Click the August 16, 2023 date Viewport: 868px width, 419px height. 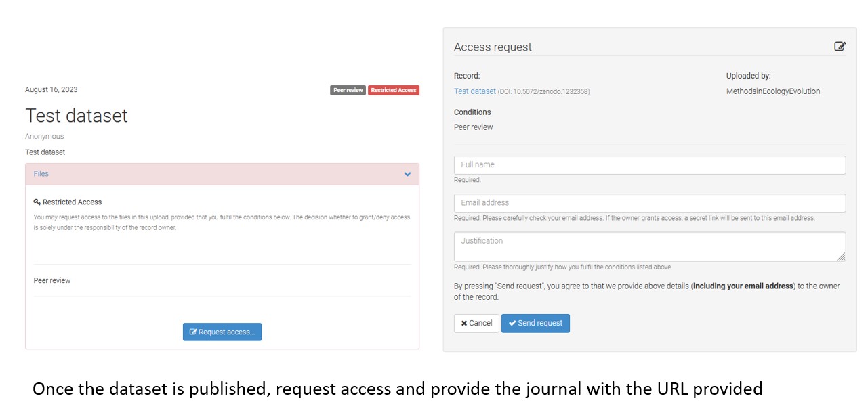pyautogui.click(x=51, y=89)
